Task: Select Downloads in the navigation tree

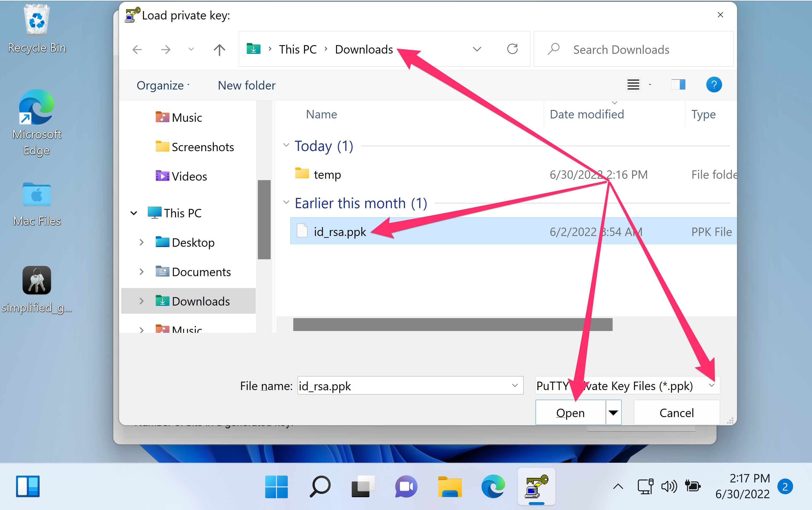Action: (193, 301)
